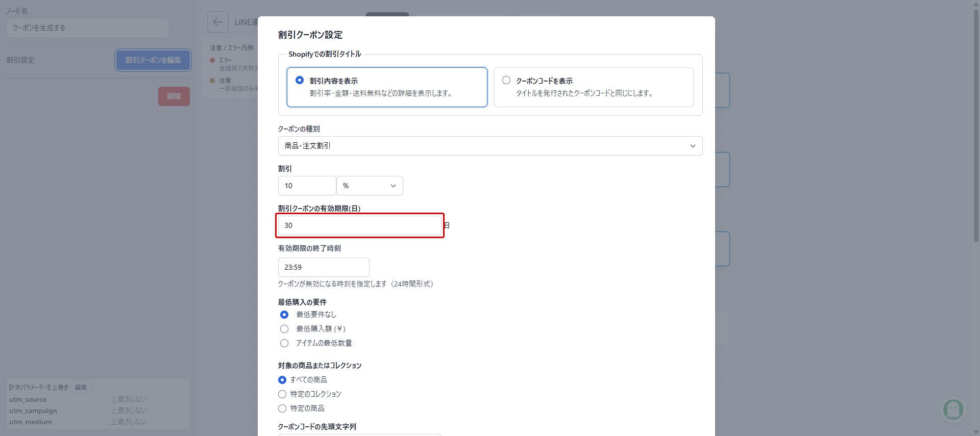980x436 pixels.
Task: Click 割引クーポンを編集 button
Action: pyautogui.click(x=153, y=60)
